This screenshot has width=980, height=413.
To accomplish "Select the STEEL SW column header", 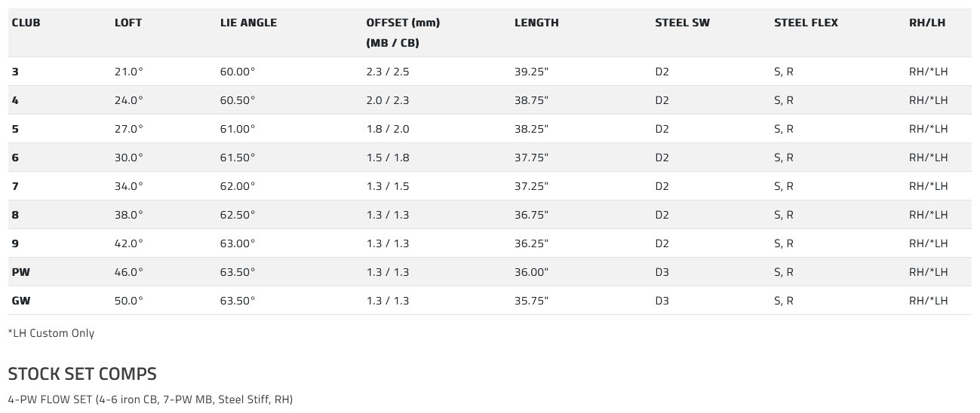I will [682, 23].
